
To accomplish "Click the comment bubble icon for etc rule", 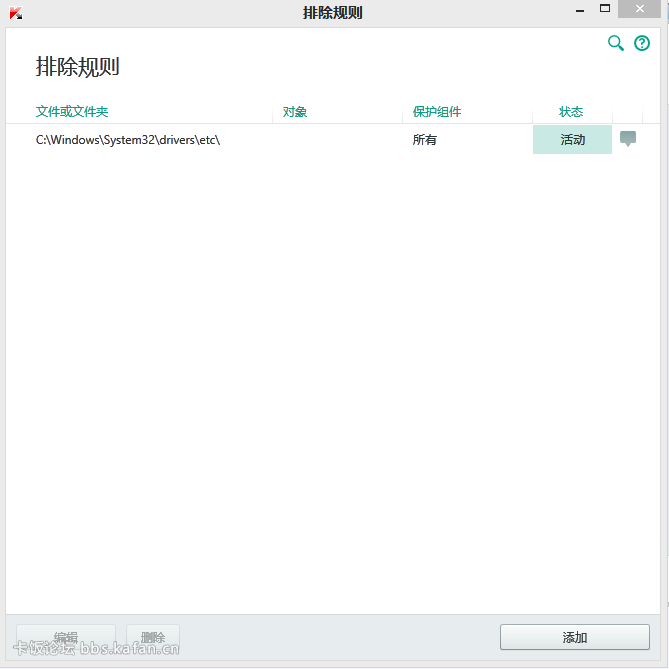I will coord(628,139).
